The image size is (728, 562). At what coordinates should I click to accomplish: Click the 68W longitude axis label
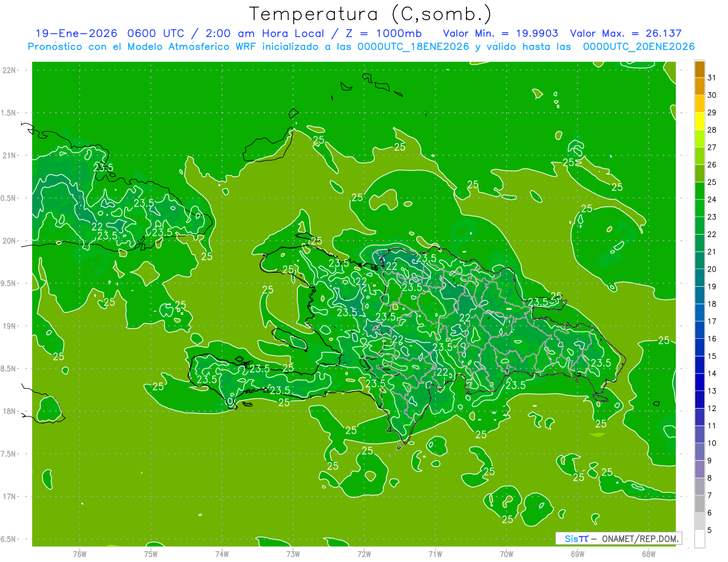[x=648, y=554]
